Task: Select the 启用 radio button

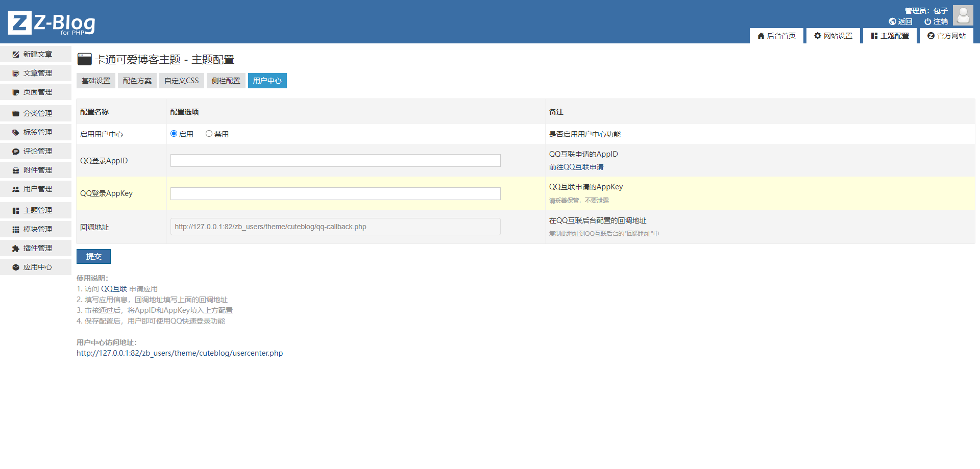Action: point(174,134)
